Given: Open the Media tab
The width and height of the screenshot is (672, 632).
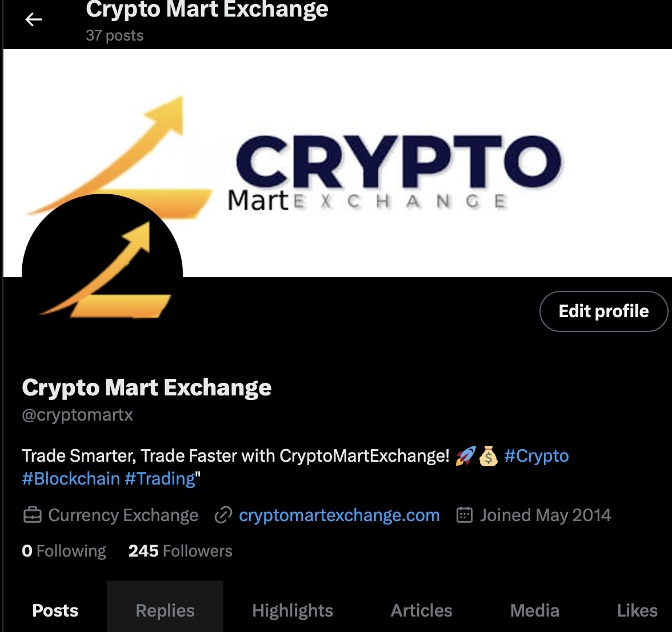Looking at the screenshot, I should (x=534, y=610).
